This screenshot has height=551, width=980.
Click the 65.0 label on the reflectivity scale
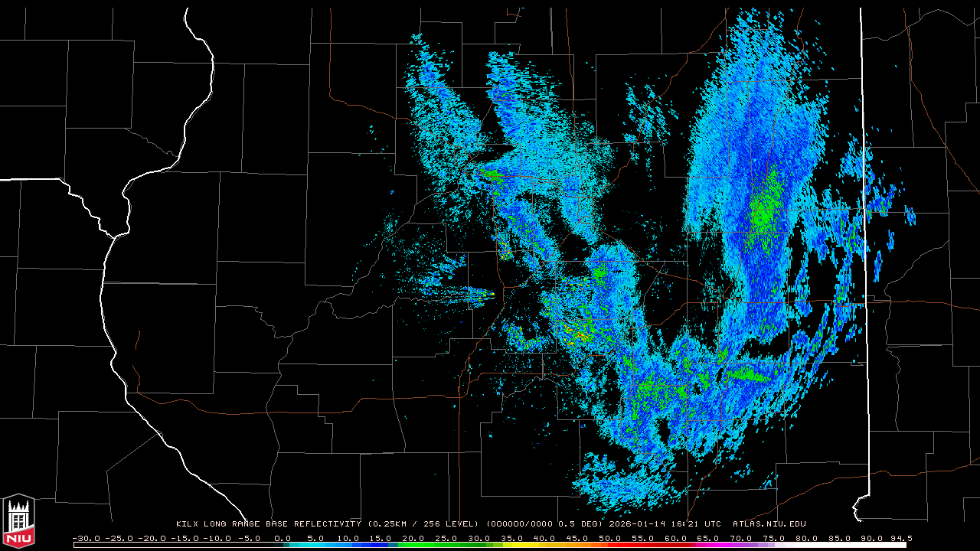(x=708, y=538)
